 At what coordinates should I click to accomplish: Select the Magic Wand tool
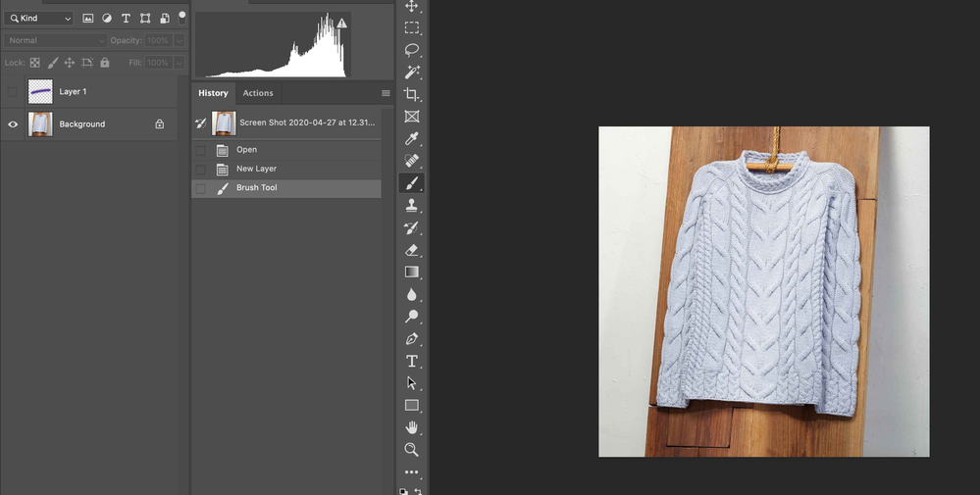click(411, 72)
